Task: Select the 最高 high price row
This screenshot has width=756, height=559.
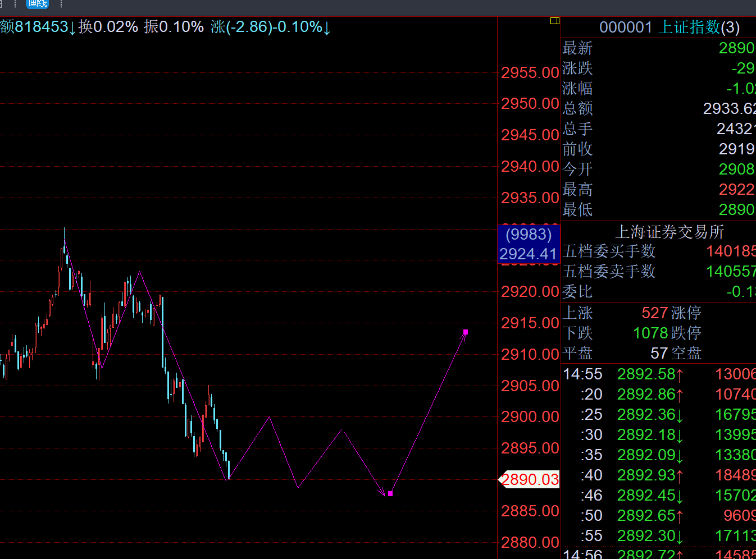Action: pos(659,189)
